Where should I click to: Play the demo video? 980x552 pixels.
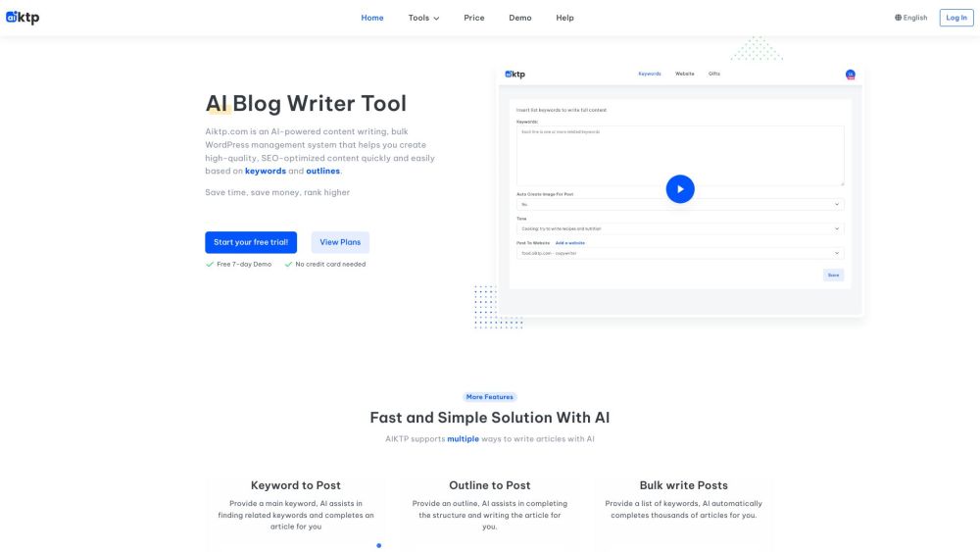coord(680,189)
